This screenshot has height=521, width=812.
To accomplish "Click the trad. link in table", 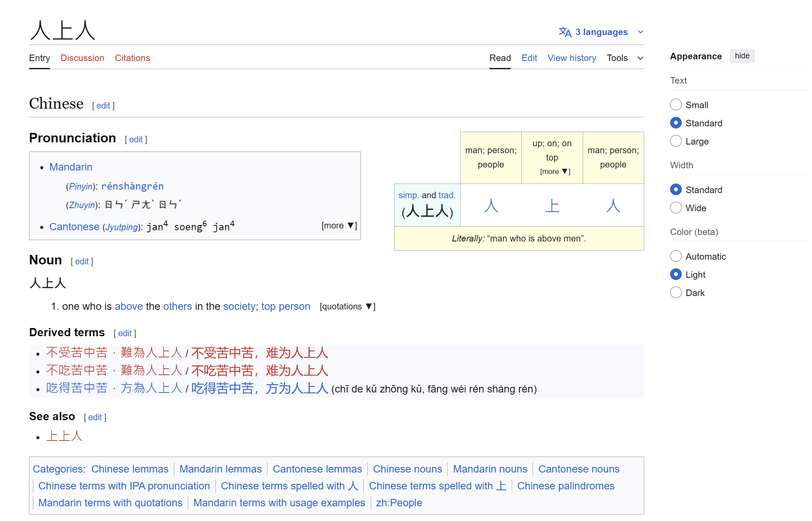I will point(447,195).
